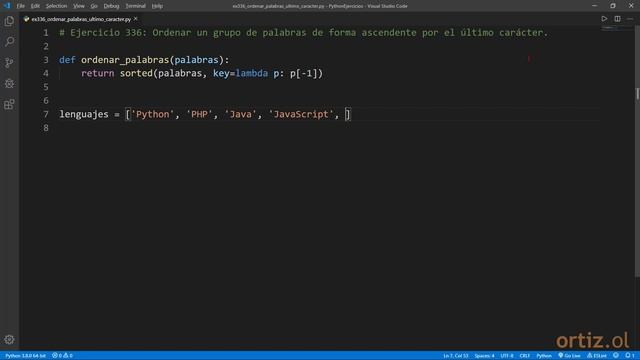640x360 pixels.
Task: Click the editor vertical scrollbar
Action: [x=637, y=151]
